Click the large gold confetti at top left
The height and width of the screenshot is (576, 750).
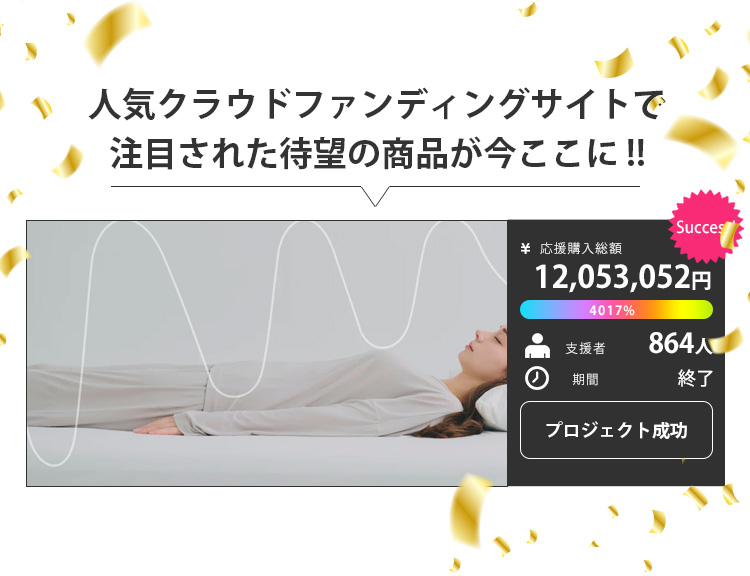[x=116, y=33]
